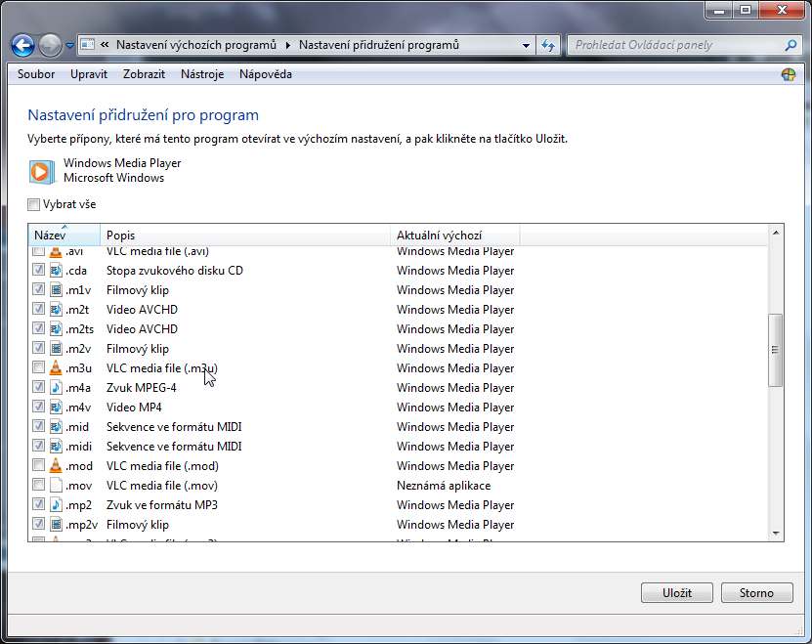Click the VLC cone icon for .m3u
The image size is (812, 644).
pyautogui.click(x=56, y=367)
